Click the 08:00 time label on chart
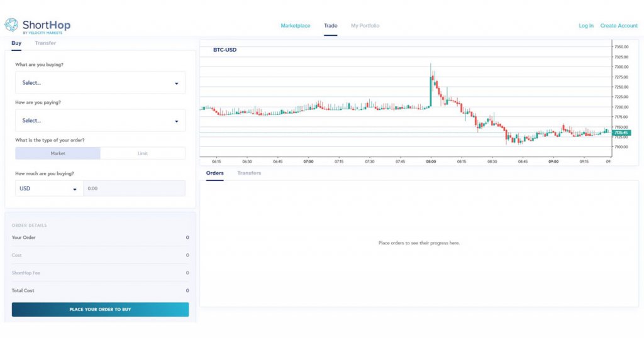The width and height of the screenshot is (644, 338). pos(431,161)
